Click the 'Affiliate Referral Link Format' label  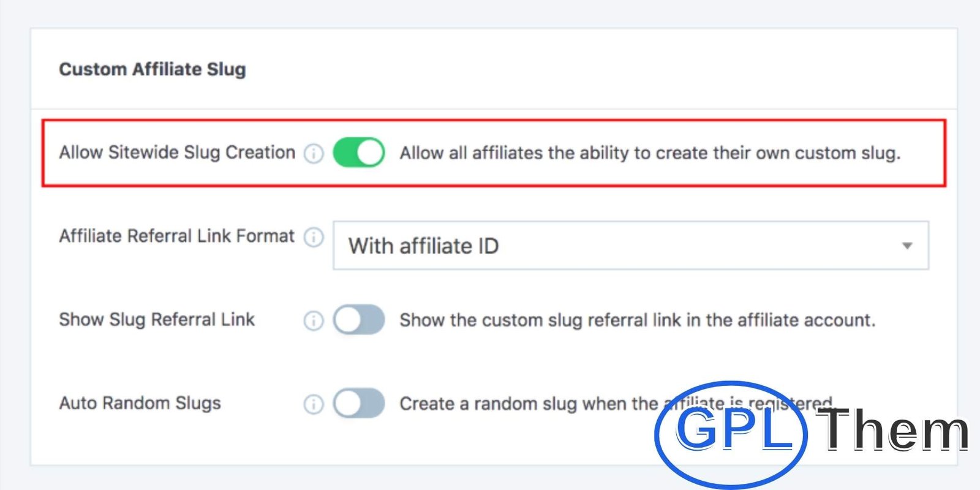(x=176, y=236)
